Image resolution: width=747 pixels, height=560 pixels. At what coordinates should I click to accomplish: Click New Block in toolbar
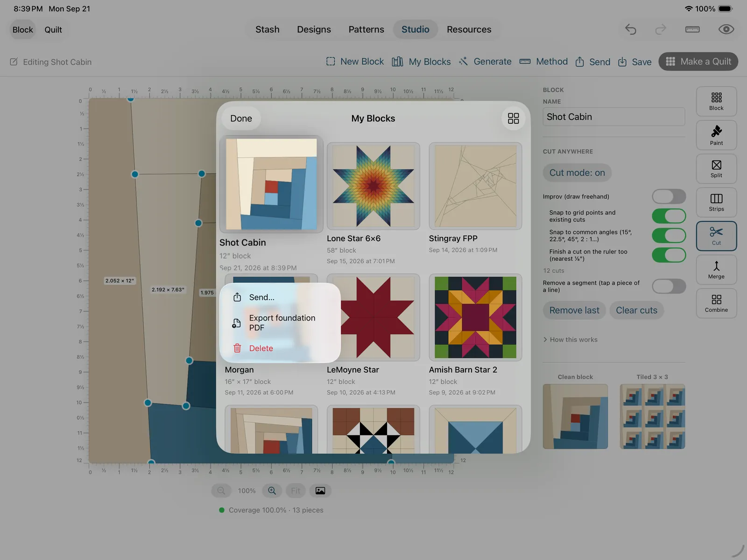355,62
